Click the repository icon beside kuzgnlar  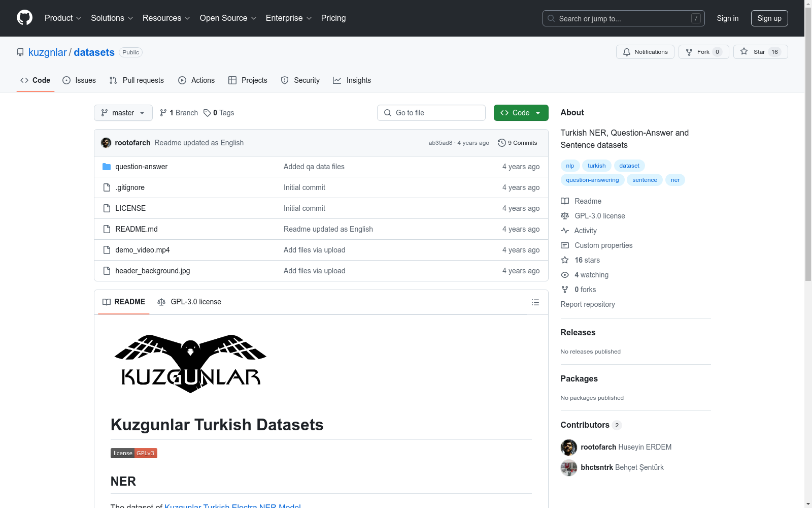pos(20,52)
